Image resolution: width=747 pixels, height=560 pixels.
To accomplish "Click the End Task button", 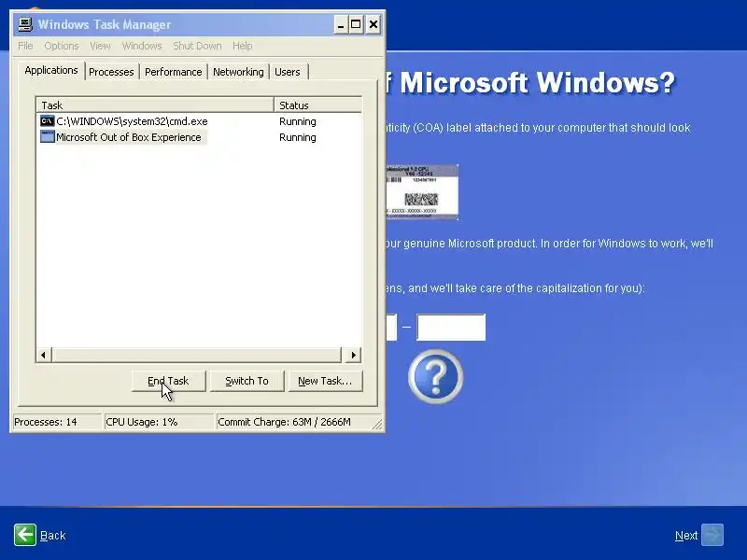I will [x=168, y=381].
